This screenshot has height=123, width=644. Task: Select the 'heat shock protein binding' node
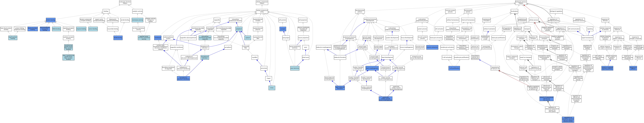tap(6, 29)
